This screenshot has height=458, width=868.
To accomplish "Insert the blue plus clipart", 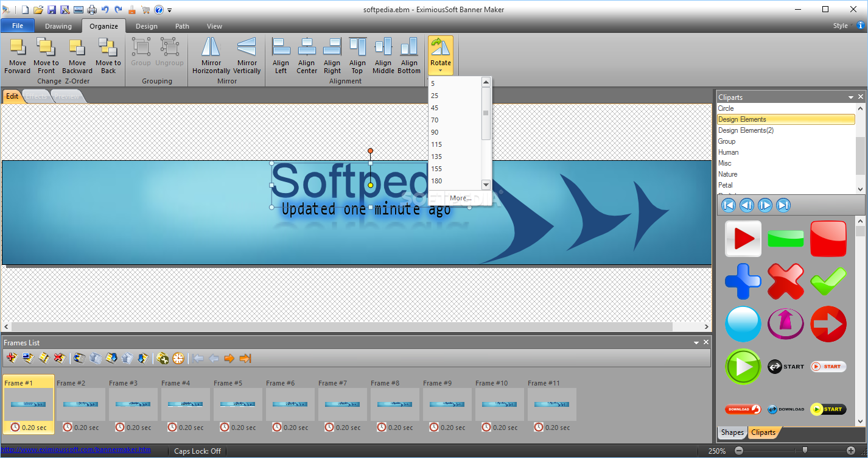I will pos(743,281).
